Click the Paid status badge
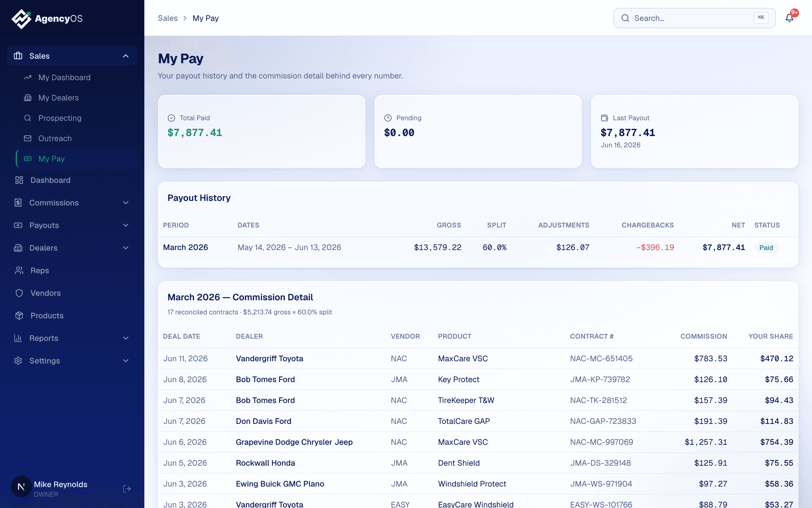The image size is (812, 508). [766, 248]
